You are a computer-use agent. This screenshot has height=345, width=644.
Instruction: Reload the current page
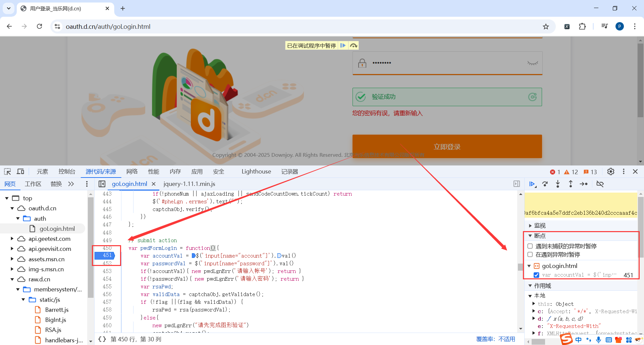tap(39, 26)
